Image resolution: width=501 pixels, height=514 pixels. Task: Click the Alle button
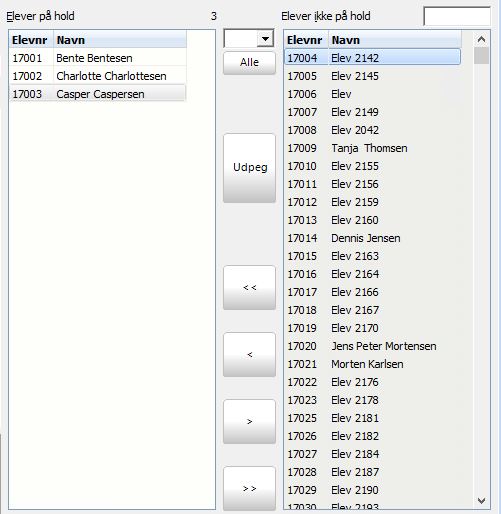point(249,63)
